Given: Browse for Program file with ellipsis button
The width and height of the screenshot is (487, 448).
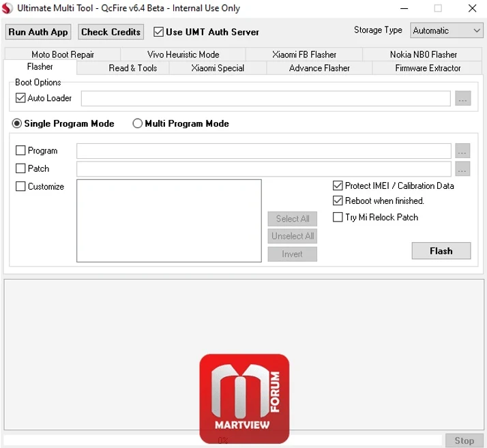Looking at the screenshot, I should (462, 151).
